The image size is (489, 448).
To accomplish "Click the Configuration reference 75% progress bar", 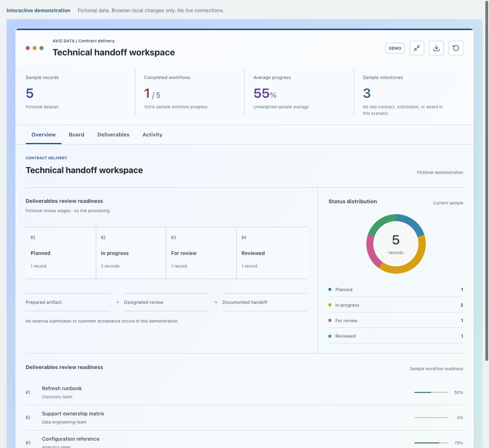I will coord(431,443).
